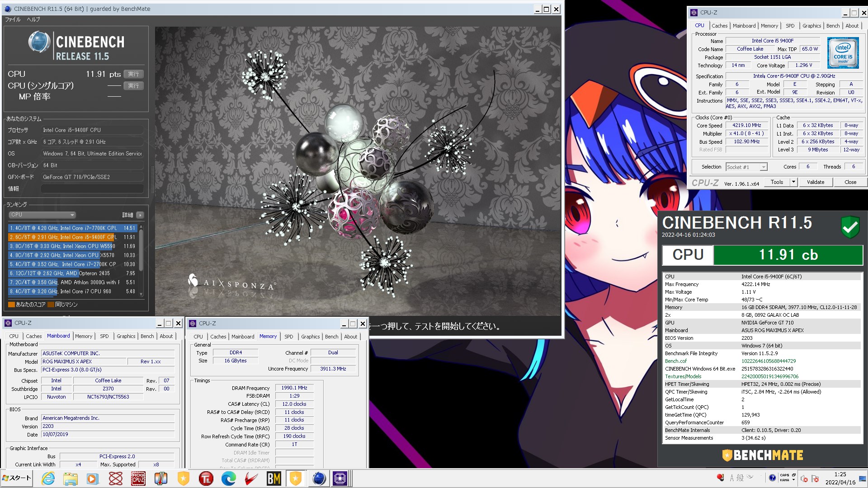Click the IME help question mark icon

[772, 478]
